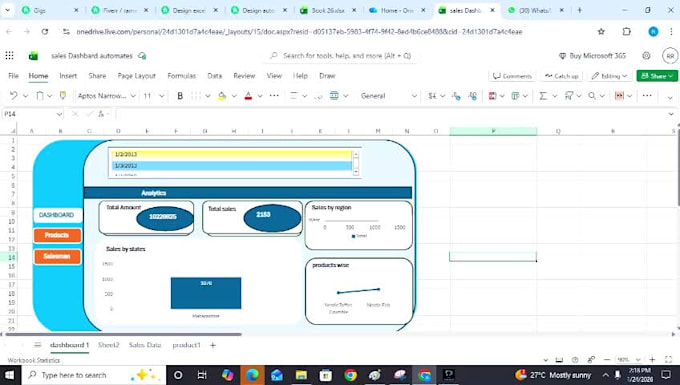680x385 pixels.
Task: Click the Find magnifier icon in ribbon
Action: coord(592,96)
